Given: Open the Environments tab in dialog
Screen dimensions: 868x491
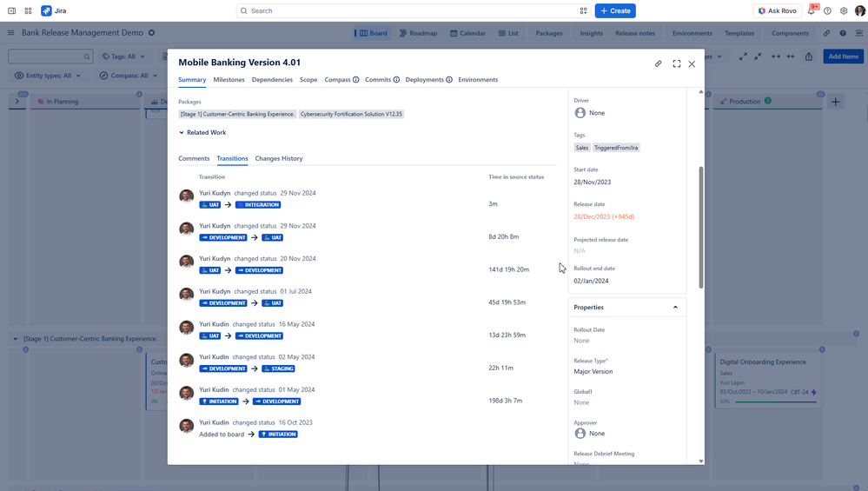Looking at the screenshot, I should 478,80.
